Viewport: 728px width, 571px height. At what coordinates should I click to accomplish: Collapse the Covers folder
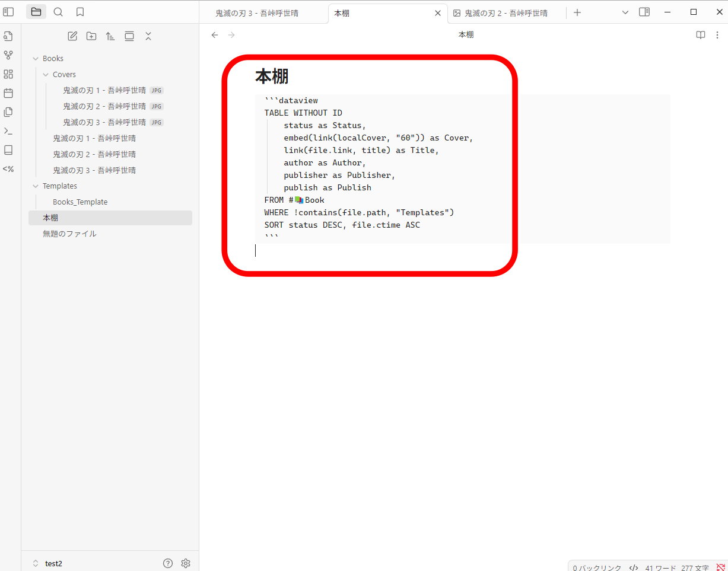click(46, 75)
